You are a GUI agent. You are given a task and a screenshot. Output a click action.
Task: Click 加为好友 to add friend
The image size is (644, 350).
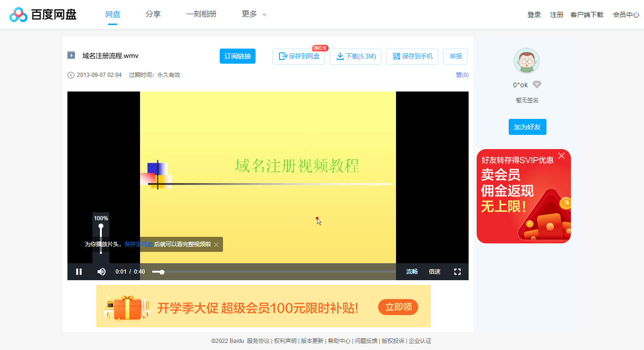[x=527, y=126]
